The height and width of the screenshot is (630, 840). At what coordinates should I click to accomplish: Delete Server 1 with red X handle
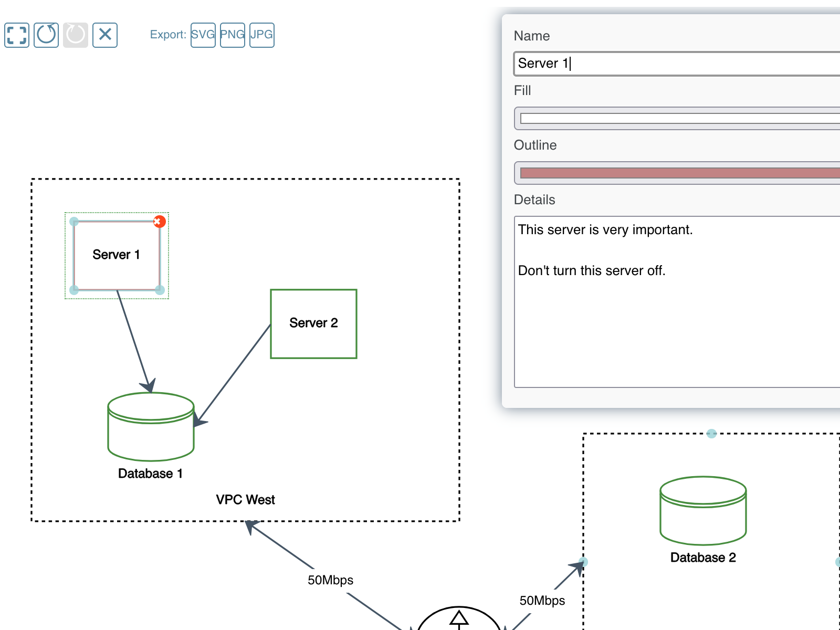pos(159,222)
